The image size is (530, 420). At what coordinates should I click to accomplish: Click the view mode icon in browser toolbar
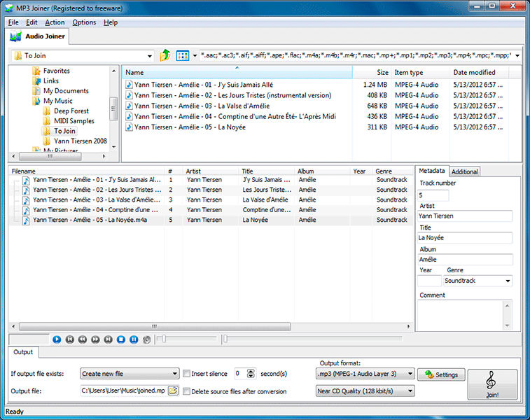pyautogui.click(x=183, y=56)
